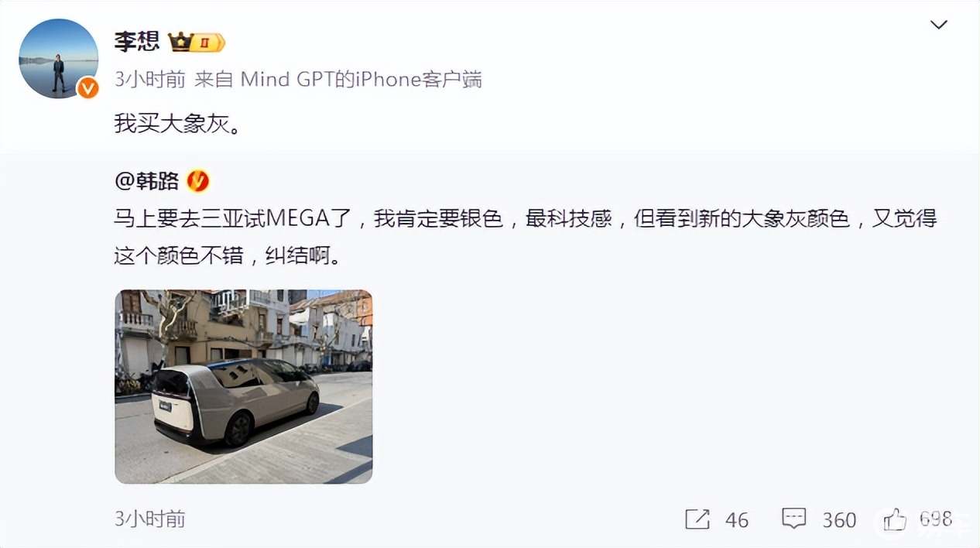The image size is (980, 548).
Task: Click the post text 我买大象灰
Action: (177, 123)
